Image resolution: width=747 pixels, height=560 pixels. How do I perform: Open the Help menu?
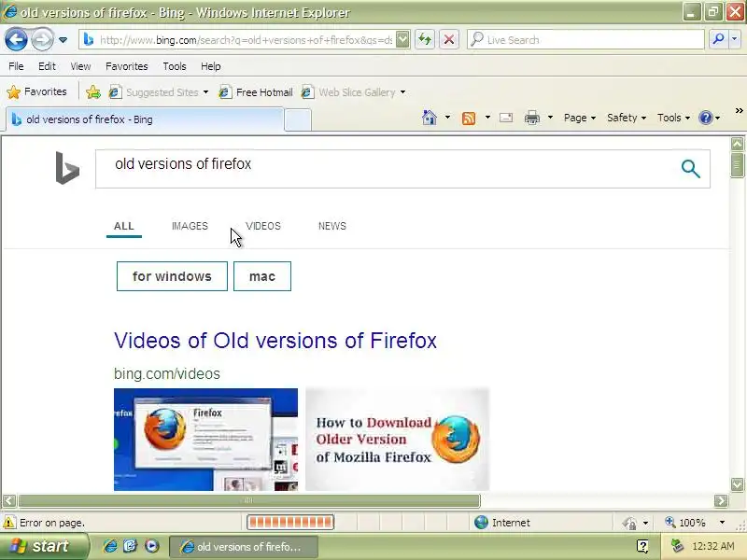(211, 66)
